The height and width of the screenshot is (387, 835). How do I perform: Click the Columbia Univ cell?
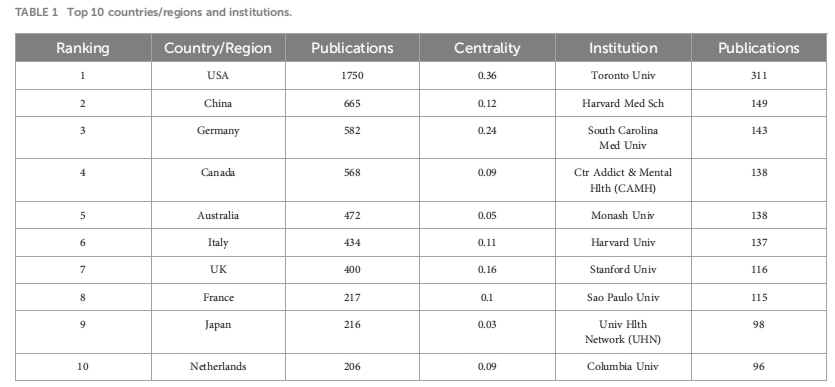[x=623, y=367]
